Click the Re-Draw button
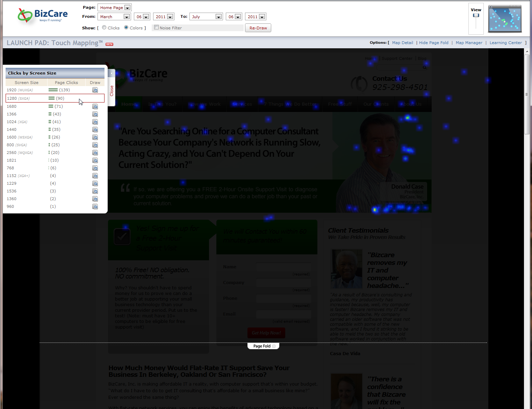The height and width of the screenshot is (409, 532). 258,28
